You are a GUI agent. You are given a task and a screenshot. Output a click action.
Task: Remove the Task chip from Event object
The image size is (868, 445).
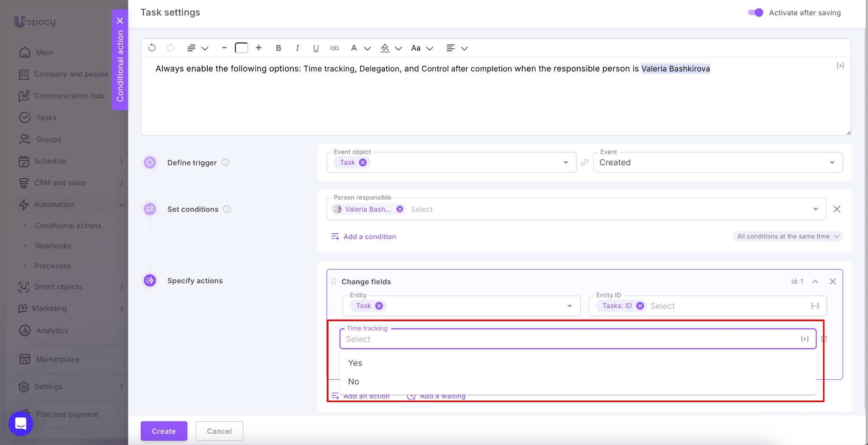coord(363,163)
